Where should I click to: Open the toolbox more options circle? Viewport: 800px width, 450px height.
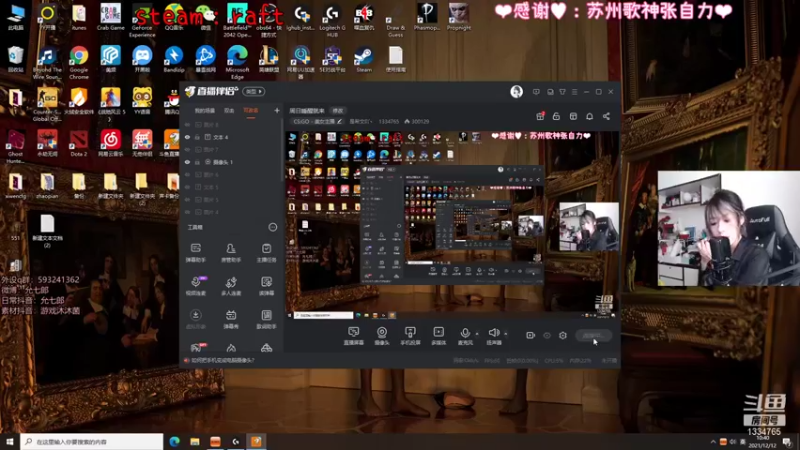[273, 227]
